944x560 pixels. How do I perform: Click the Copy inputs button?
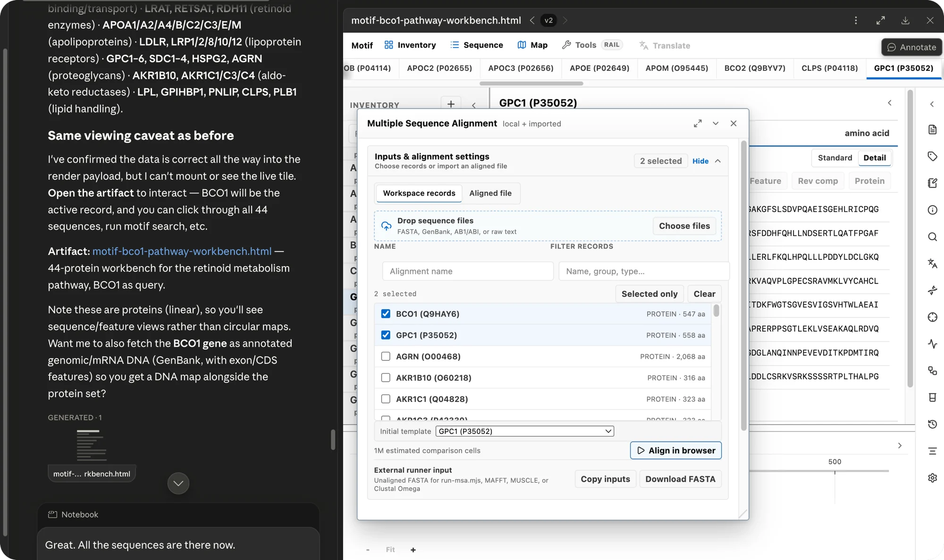[605, 479]
